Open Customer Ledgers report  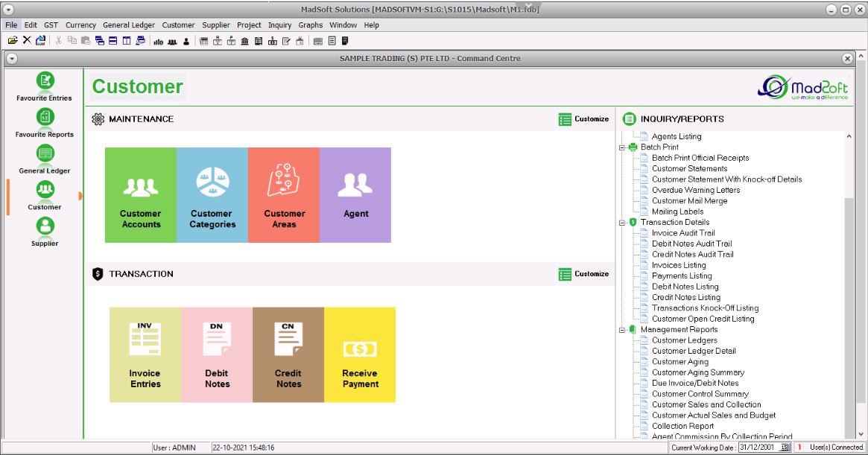(684, 340)
